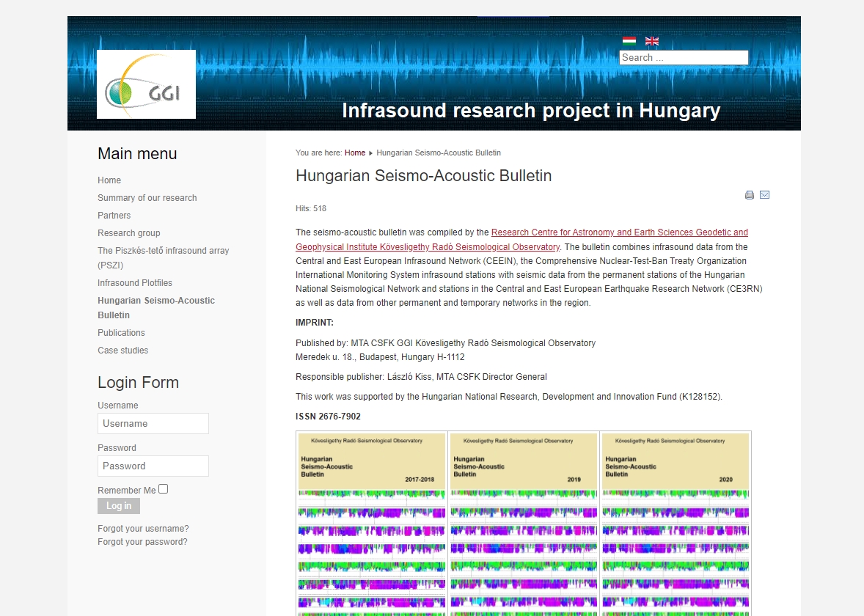Click the 'IMPRINT:' label
Screen dimensions: 864x616
(x=315, y=323)
